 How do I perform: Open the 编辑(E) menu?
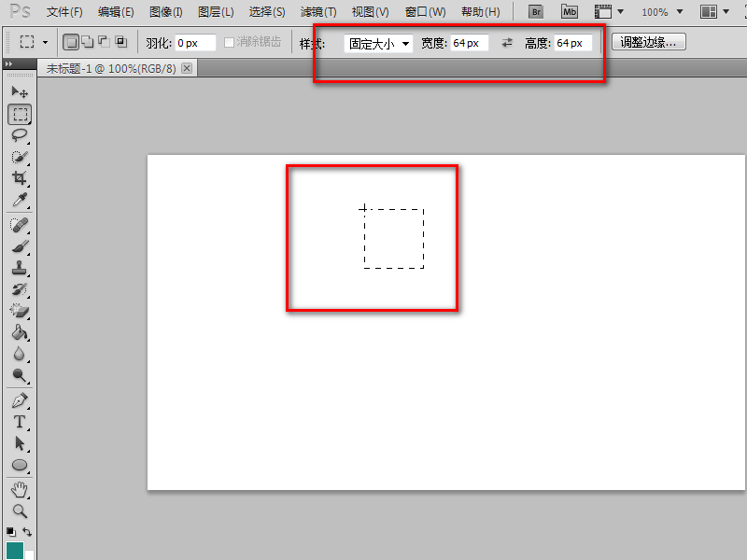116,12
